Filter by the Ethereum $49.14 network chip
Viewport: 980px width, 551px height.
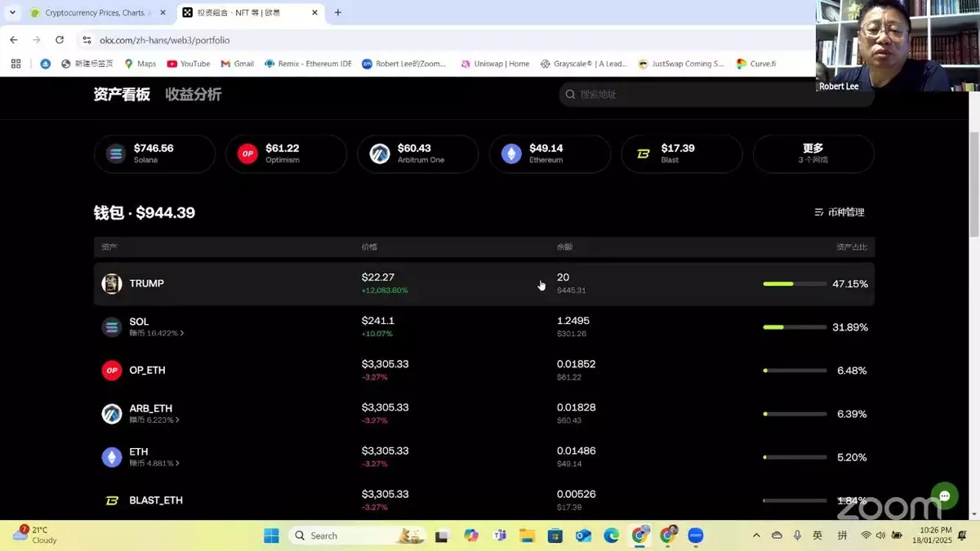(x=550, y=153)
